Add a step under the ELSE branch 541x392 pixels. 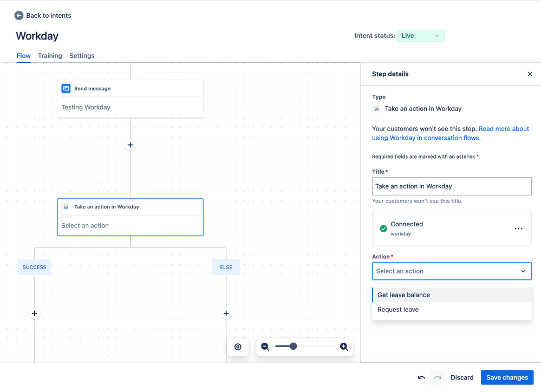226,313
